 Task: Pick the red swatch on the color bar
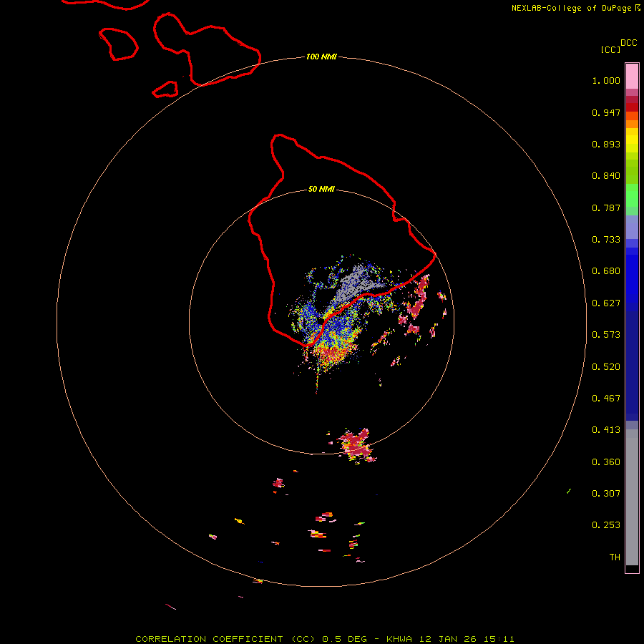(x=632, y=107)
